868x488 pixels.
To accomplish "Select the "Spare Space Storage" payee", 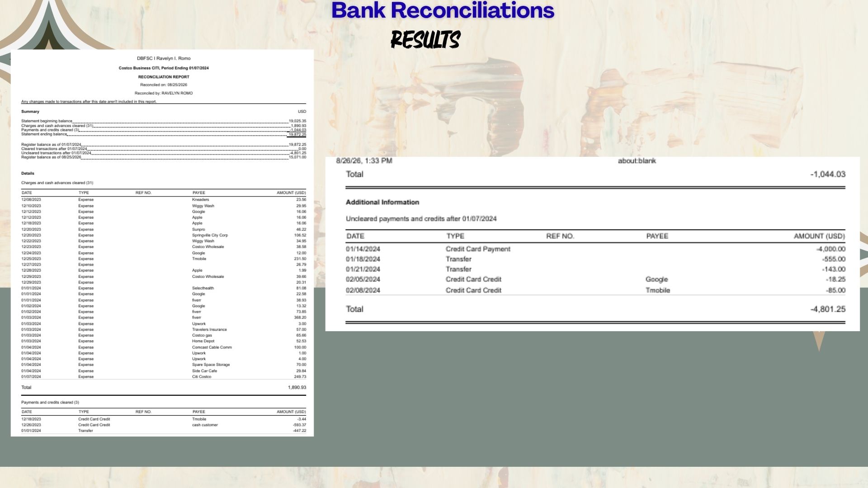I will (x=211, y=365).
